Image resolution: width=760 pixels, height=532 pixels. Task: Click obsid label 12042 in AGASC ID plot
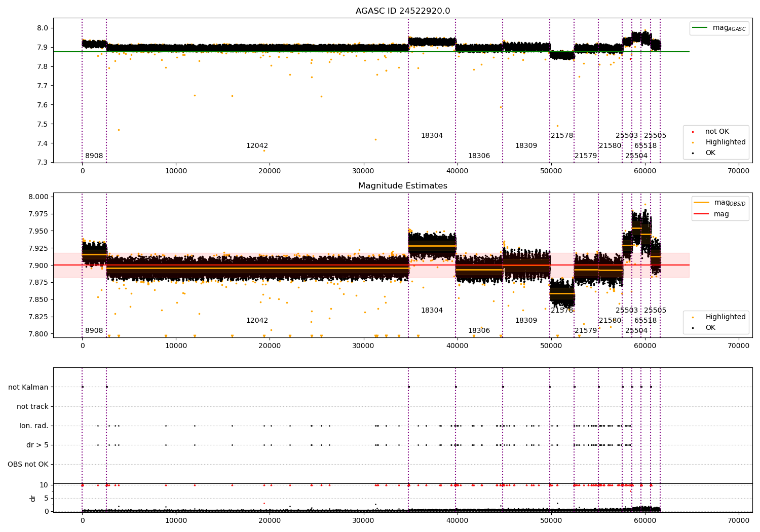click(257, 146)
